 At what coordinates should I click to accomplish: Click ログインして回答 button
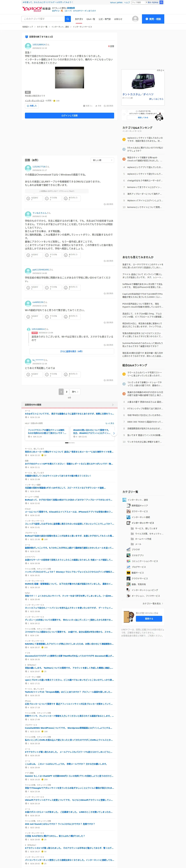click(70, 116)
